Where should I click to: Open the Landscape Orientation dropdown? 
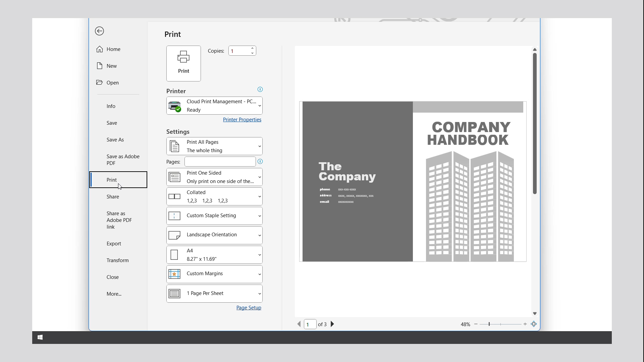(214, 235)
